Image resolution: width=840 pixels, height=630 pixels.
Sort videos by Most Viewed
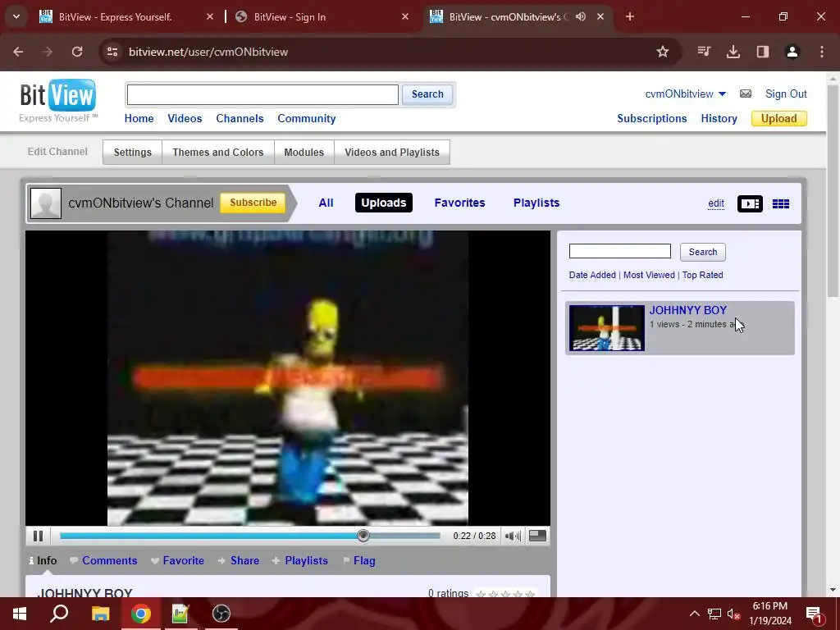[x=649, y=275]
